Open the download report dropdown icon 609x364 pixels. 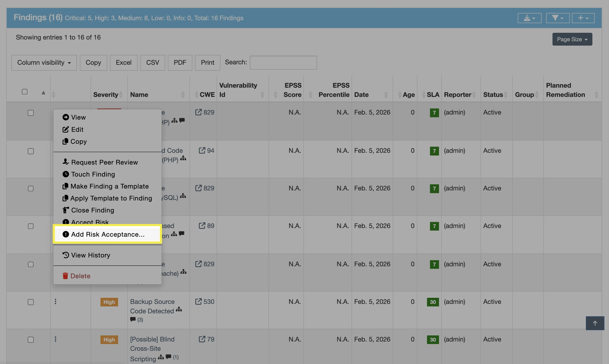[529, 18]
